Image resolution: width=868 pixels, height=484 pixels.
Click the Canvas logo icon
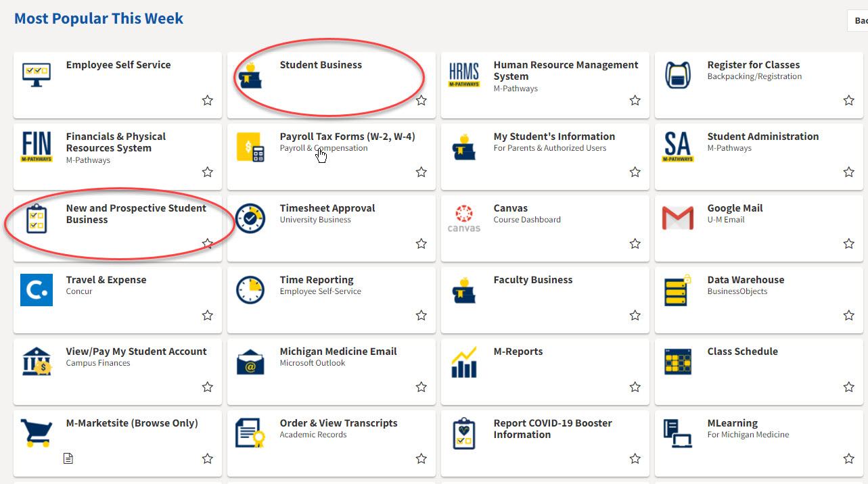[464, 218]
